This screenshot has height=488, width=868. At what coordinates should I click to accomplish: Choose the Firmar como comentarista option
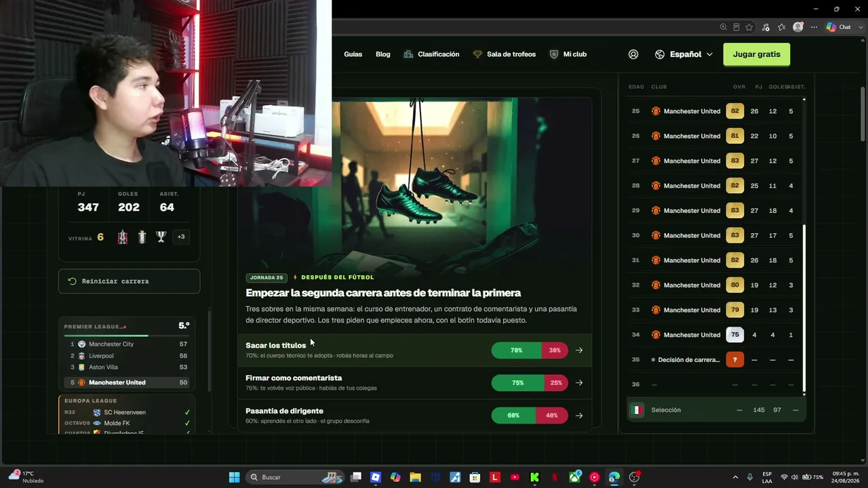[x=415, y=383]
